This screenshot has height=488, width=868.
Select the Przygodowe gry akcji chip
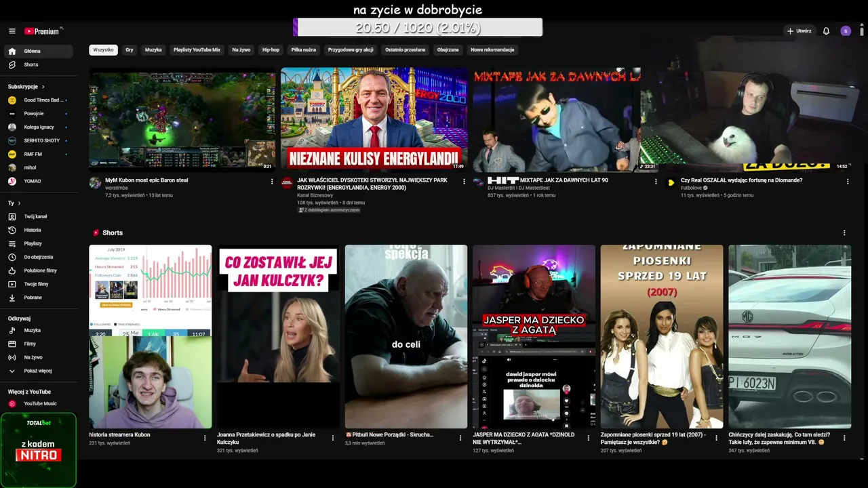[351, 50]
